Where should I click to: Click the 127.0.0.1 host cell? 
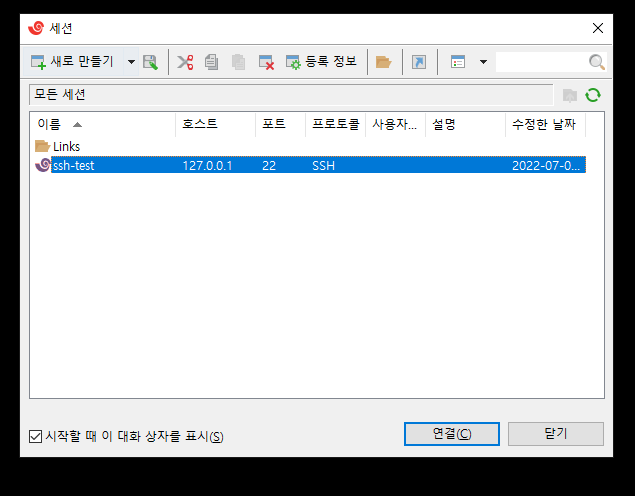point(207,166)
